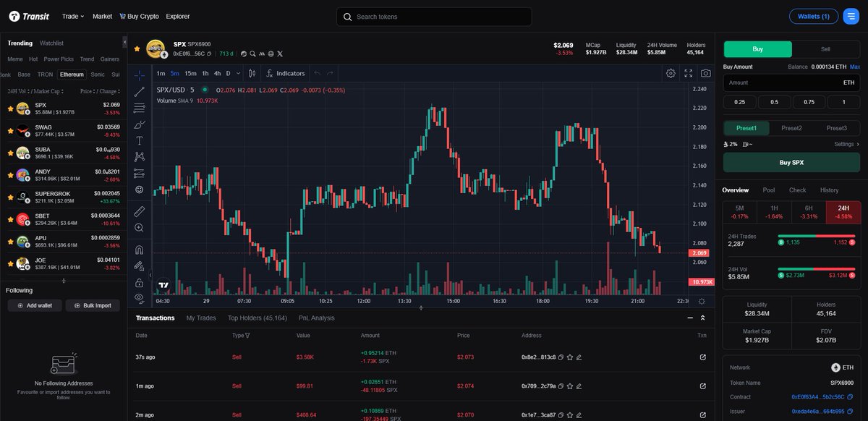Open the chart patterns tool
The height and width of the screenshot is (421, 868).
coord(140,156)
